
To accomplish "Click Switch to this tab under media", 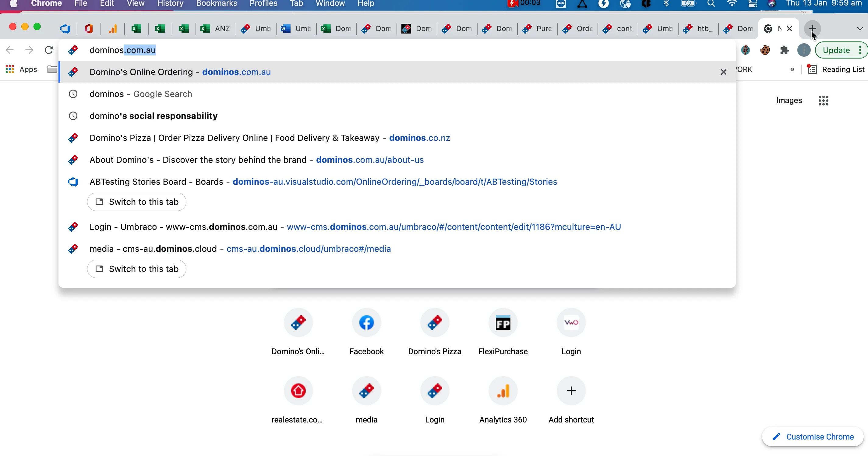I will click(136, 269).
